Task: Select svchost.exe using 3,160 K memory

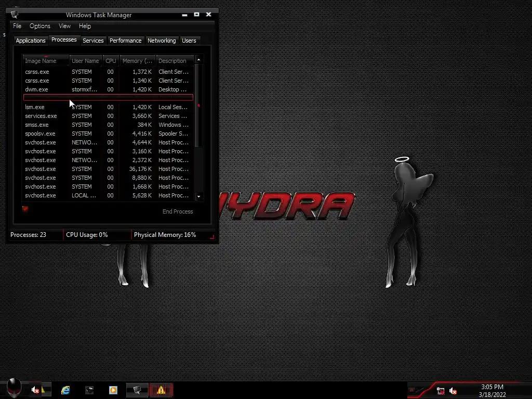Action: pyautogui.click(x=108, y=151)
